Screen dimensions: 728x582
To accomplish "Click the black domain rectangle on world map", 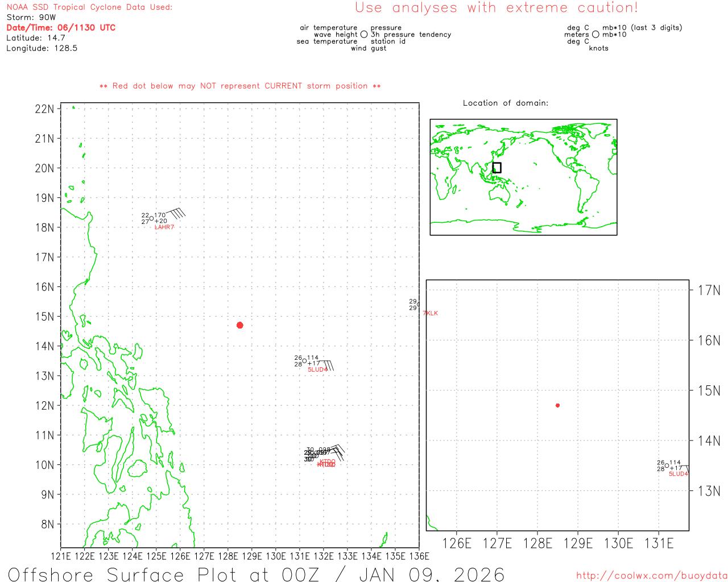I will point(497,168).
